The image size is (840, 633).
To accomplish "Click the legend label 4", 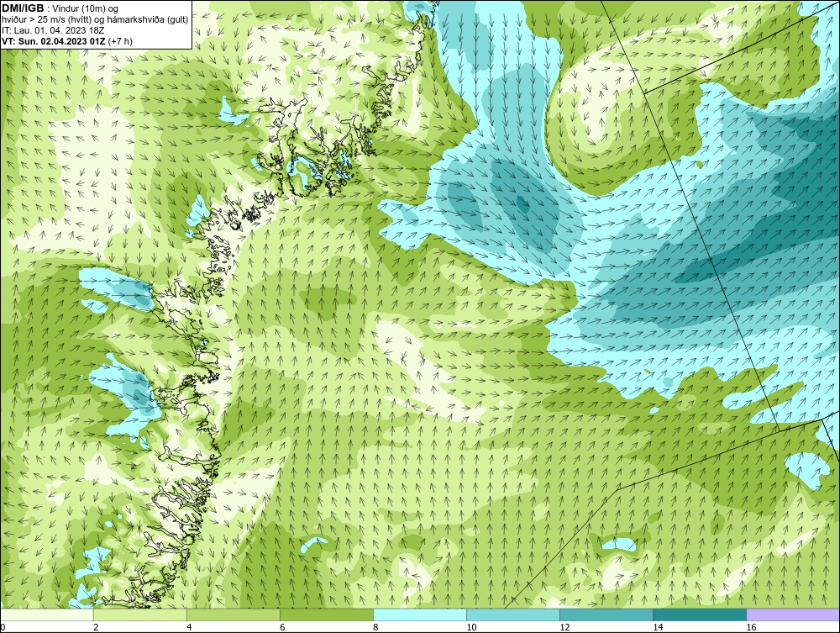I will click(189, 627).
